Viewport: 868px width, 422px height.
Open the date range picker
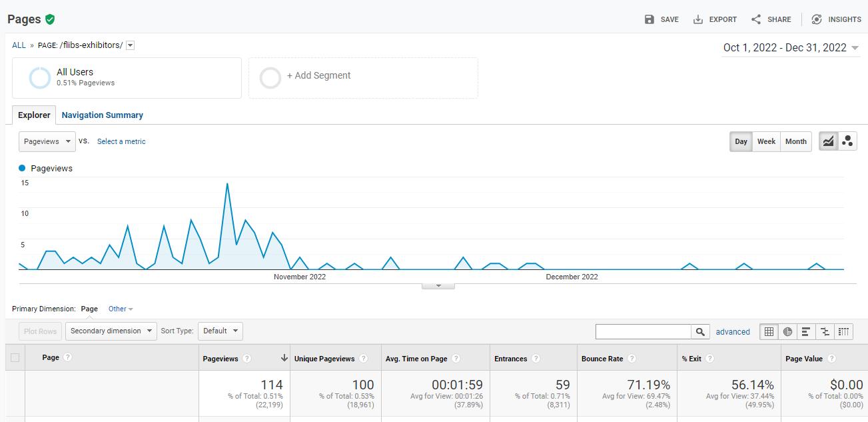791,48
